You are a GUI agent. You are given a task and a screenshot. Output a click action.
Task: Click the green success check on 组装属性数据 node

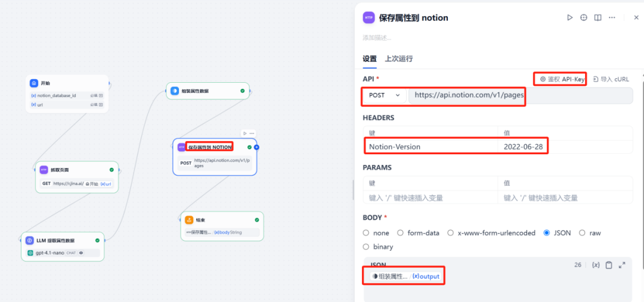[242, 91]
